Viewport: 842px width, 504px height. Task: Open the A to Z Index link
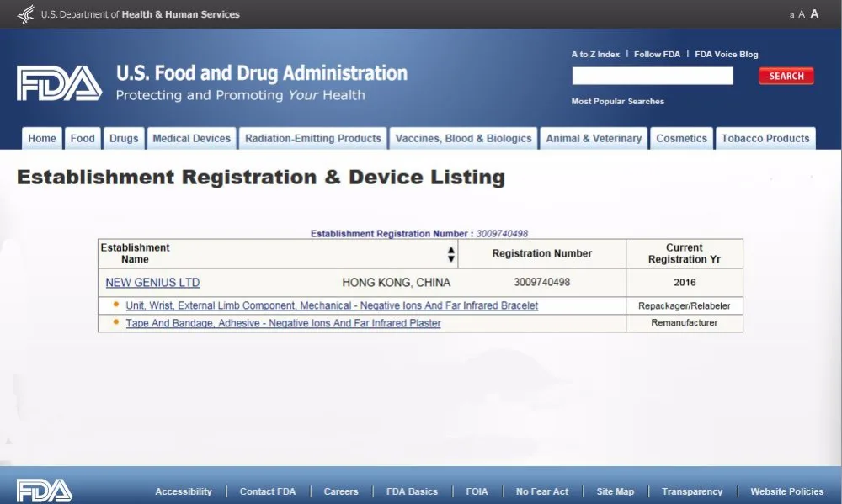click(x=595, y=55)
